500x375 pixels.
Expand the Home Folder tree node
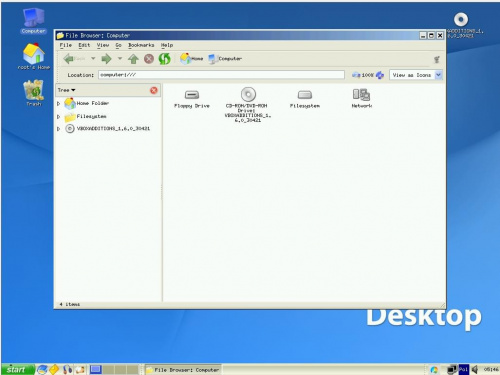click(59, 104)
